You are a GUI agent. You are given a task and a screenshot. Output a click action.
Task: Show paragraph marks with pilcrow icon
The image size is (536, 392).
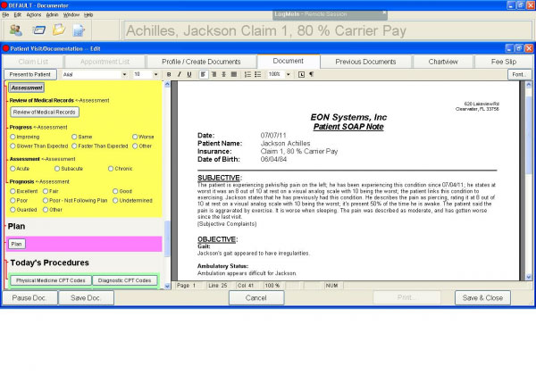point(311,74)
